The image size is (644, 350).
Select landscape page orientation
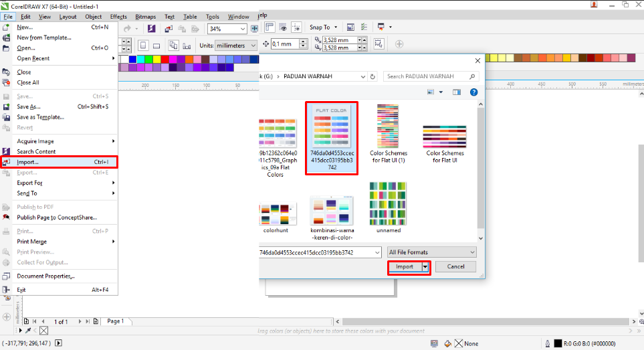point(156,46)
